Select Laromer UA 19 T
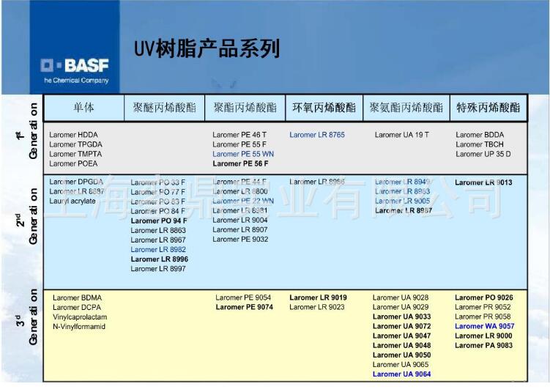Screen dimensions: 550x392 (x=401, y=135)
